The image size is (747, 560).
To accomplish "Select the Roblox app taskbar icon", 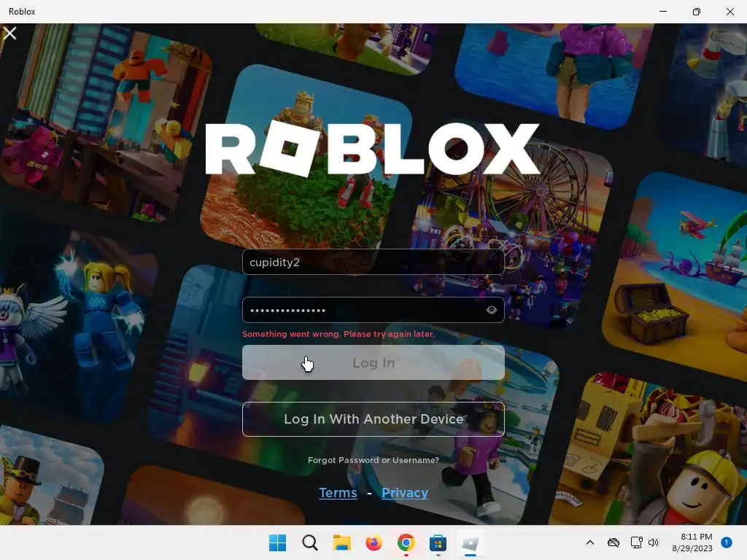I will [471, 542].
